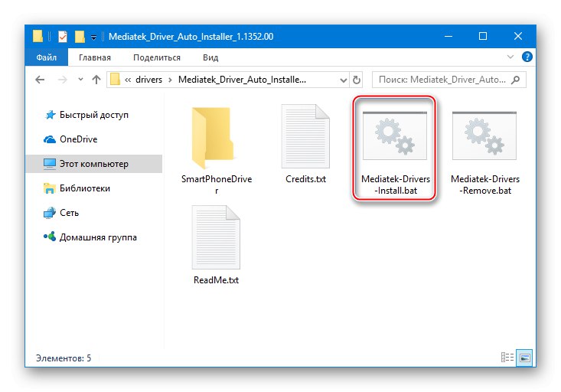Image resolution: width=561 pixels, height=392 pixels.
Task: Go forward with the right arrow
Action: tap(63, 80)
